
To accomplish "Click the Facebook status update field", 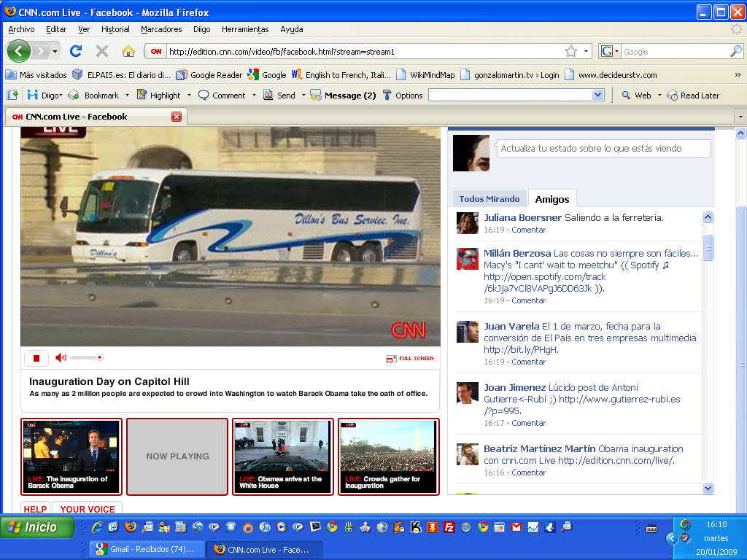I will 603,149.
